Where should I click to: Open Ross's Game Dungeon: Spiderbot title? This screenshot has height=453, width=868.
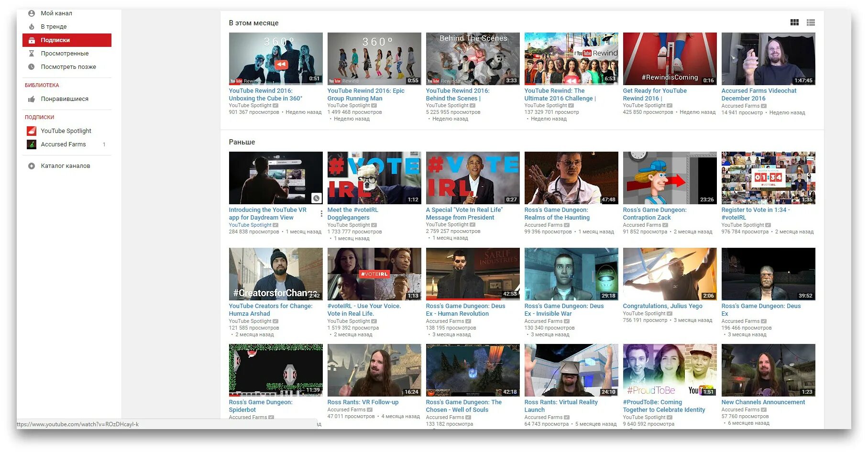click(261, 406)
